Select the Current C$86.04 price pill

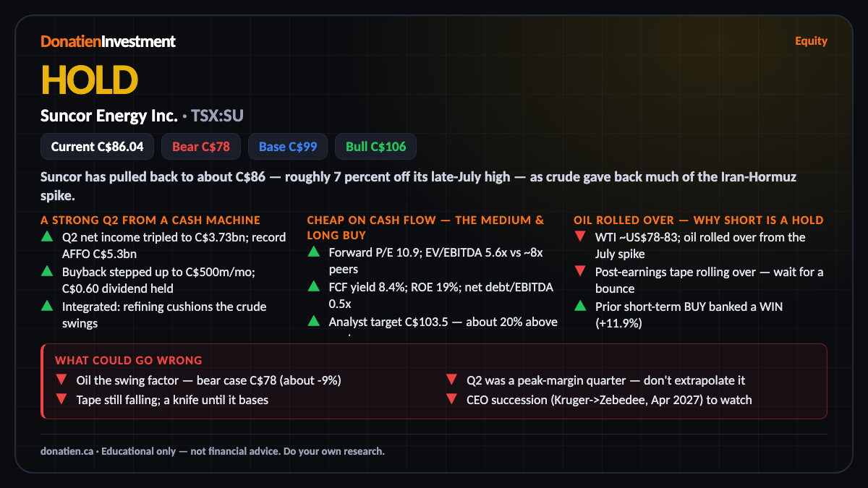tap(97, 147)
